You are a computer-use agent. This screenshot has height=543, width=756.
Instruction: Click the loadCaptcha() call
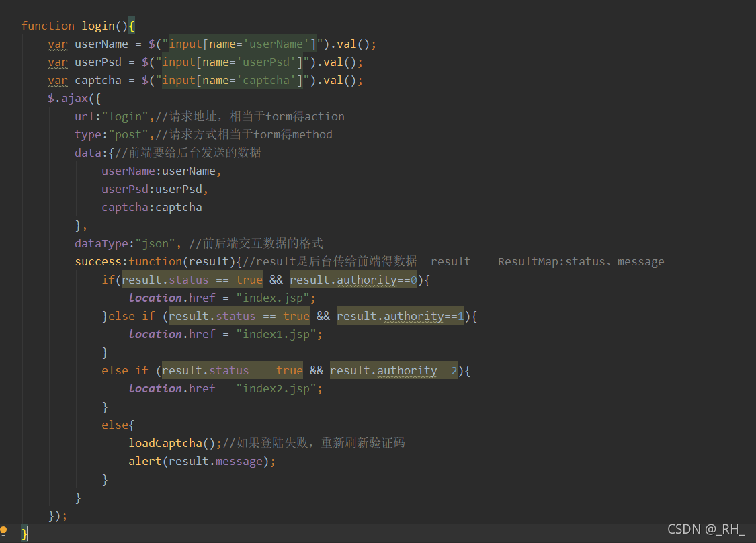(171, 443)
